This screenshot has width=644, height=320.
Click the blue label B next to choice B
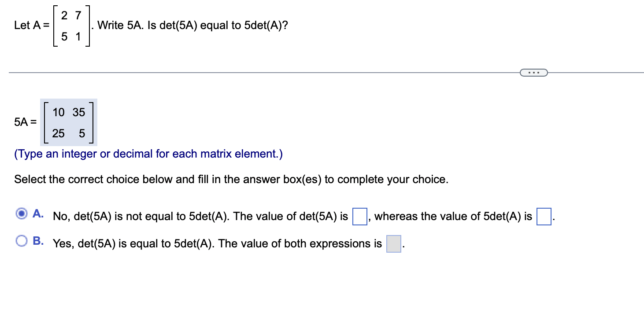[38, 240]
